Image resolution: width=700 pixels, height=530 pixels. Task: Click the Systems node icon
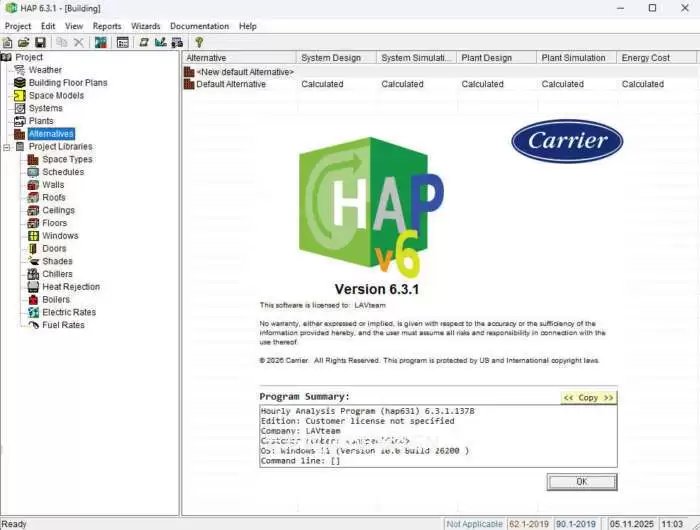(20, 108)
